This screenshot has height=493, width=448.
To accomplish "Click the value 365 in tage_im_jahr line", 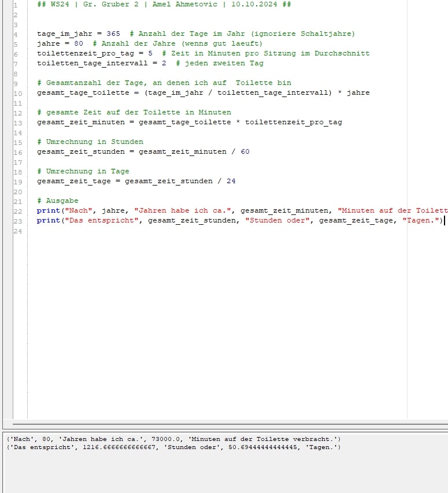I will click(113, 34).
